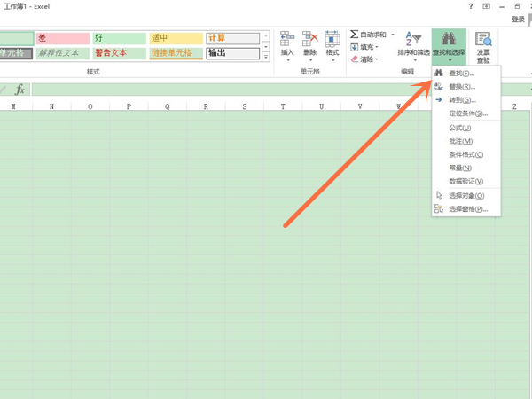Apply the Bad (差) cell style
532x399 pixels.
(62, 38)
